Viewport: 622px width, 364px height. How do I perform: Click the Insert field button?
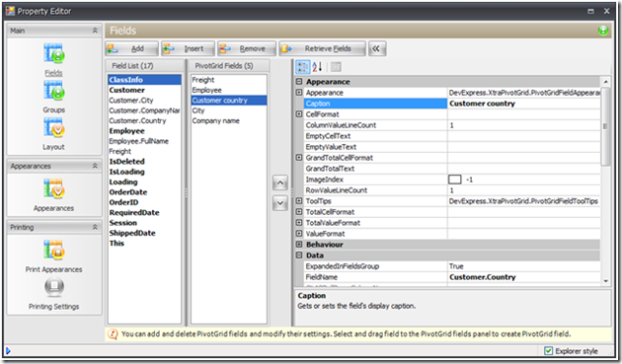tap(188, 48)
